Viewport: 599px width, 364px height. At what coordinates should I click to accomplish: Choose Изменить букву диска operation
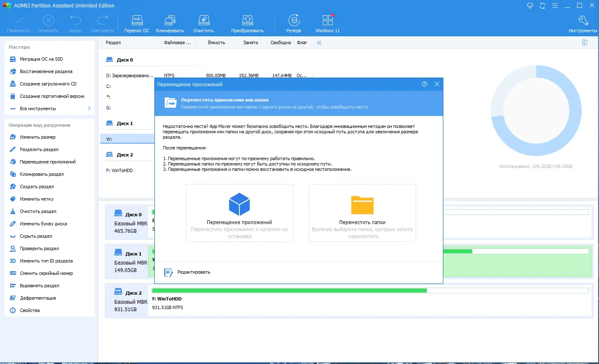tap(43, 224)
